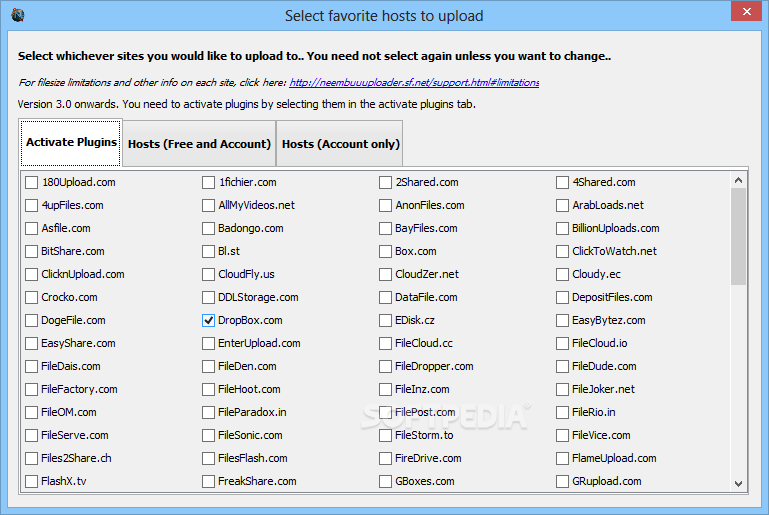Check the FileDude.com checkbox
The height and width of the screenshot is (515, 769).
[562, 366]
